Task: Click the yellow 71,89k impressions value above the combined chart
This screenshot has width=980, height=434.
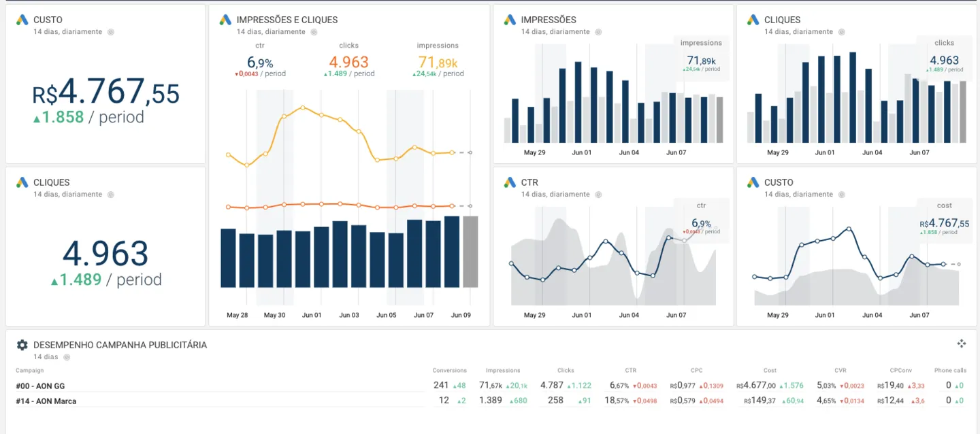Action: click(438, 63)
